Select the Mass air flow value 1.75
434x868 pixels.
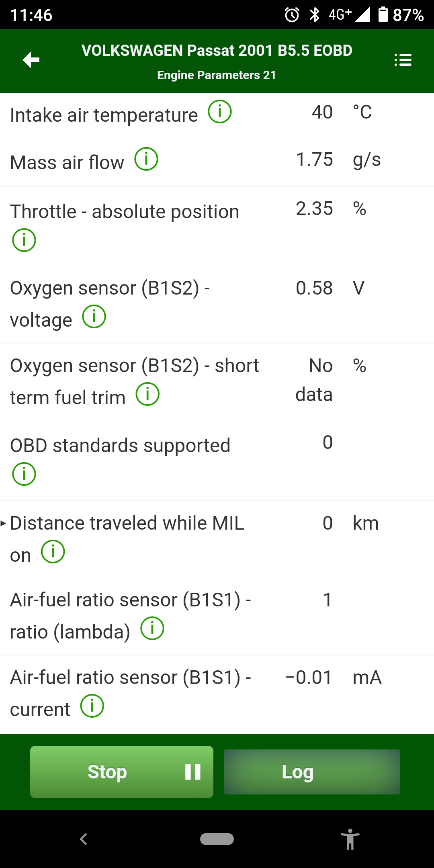click(314, 160)
